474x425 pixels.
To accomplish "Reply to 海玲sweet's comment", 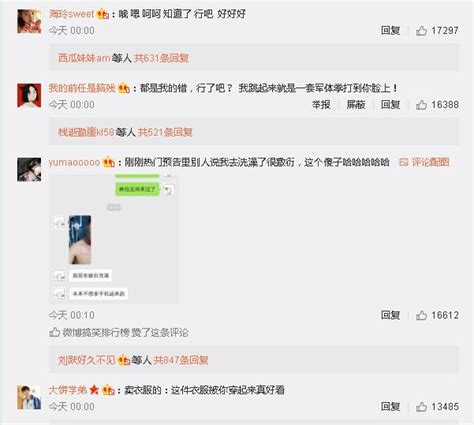I will click(390, 31).
